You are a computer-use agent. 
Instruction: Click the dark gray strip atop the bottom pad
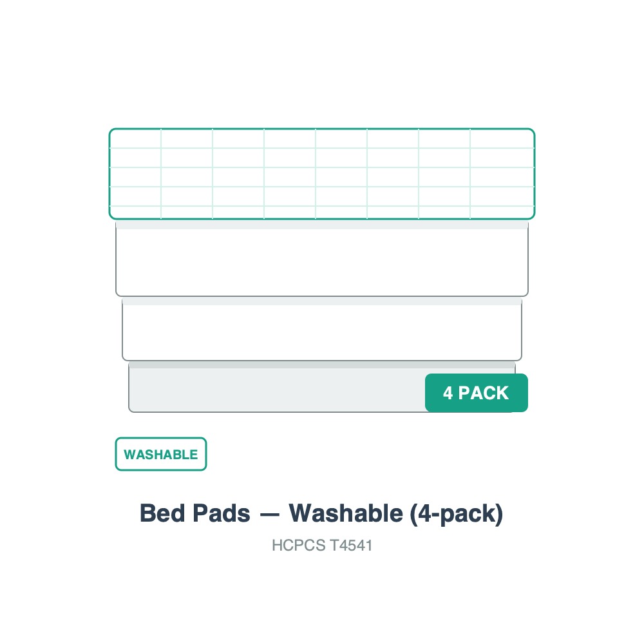click(x=322, y=365)
